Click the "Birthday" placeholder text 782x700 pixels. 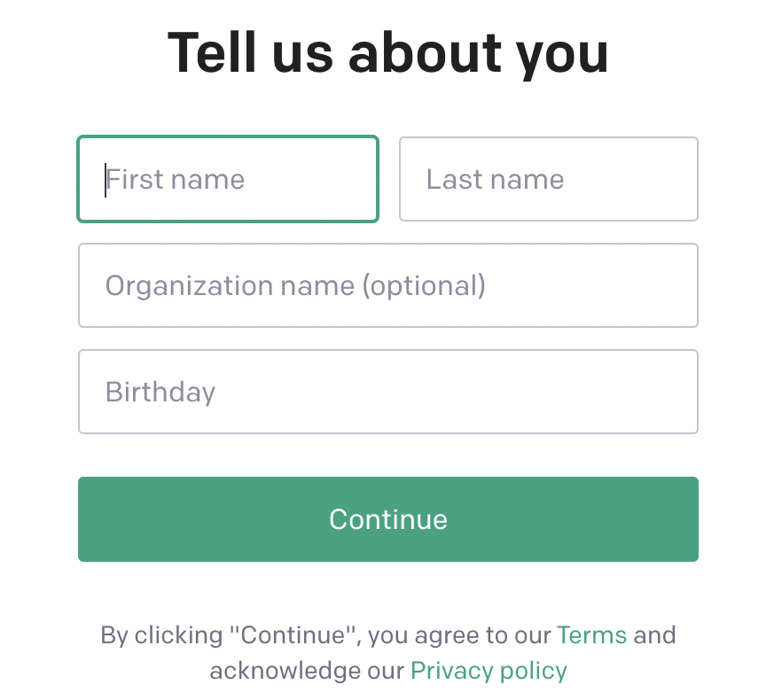tap(160, 393)
